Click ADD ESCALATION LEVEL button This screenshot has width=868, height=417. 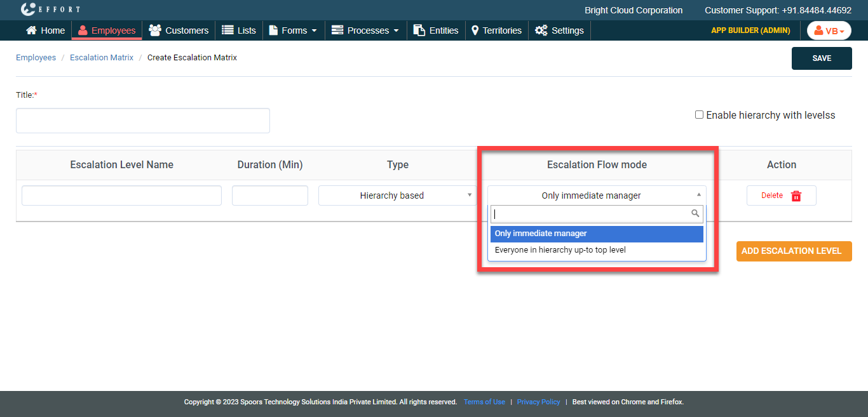click(794, 251)
